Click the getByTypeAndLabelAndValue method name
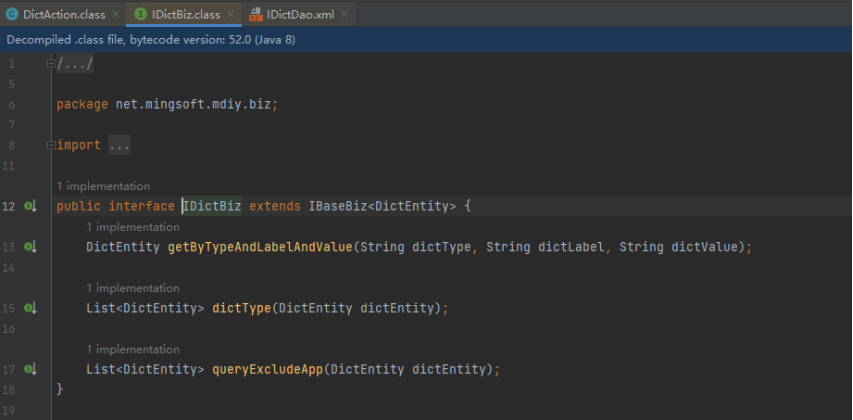 (x=260, y=247)
